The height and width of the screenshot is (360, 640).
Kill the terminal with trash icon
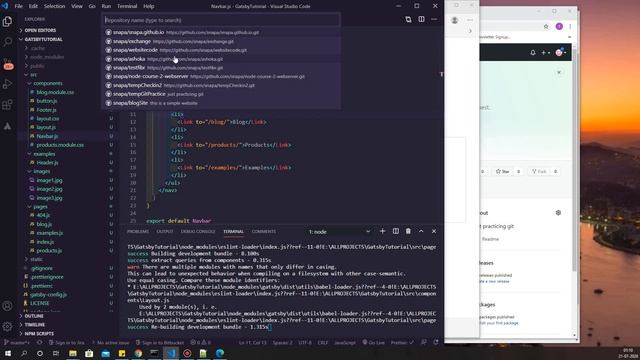click(x=408, y=231)
